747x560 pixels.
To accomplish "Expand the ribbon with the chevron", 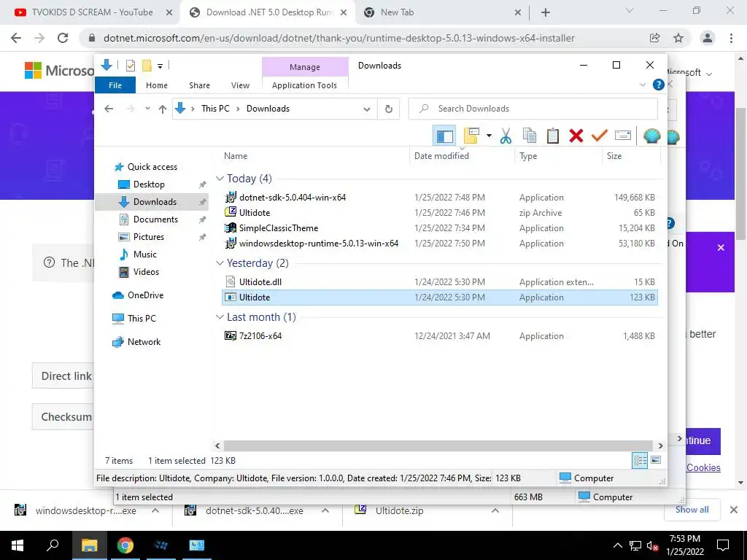I will point(642,85).
